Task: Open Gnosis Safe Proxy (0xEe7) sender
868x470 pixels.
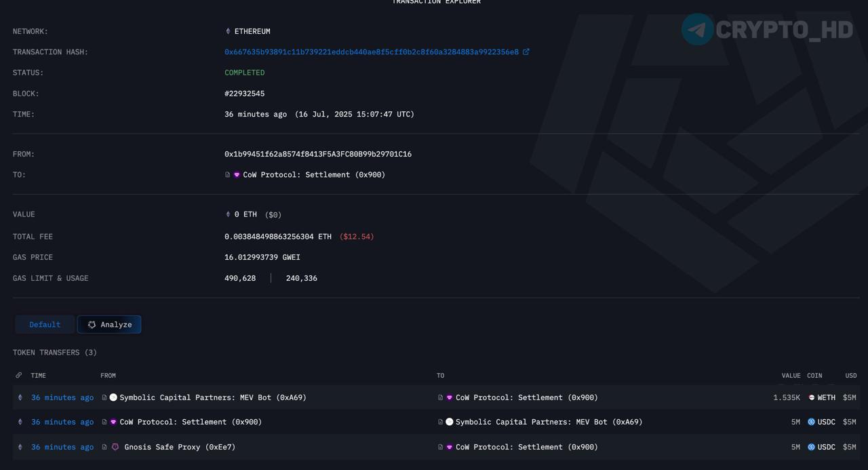Action: click(180, 447)
